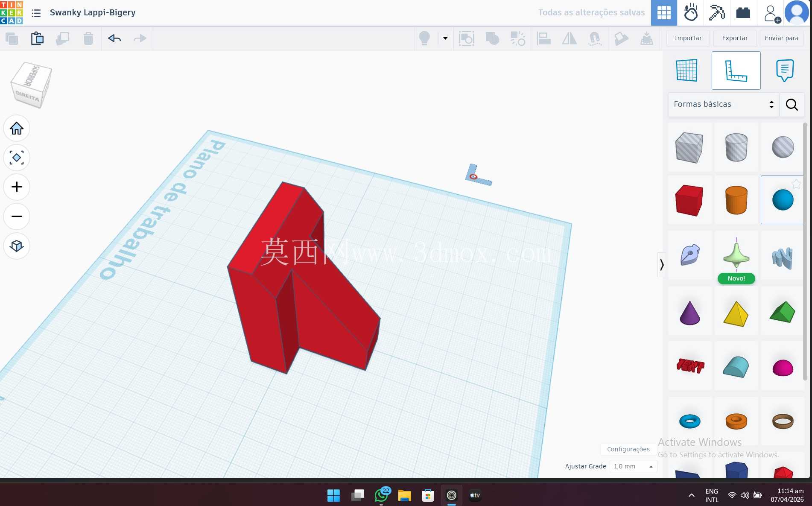Screen dimensions: 812x506
Task: Click the invite collaborator icon
Action: tap(772, 14)
